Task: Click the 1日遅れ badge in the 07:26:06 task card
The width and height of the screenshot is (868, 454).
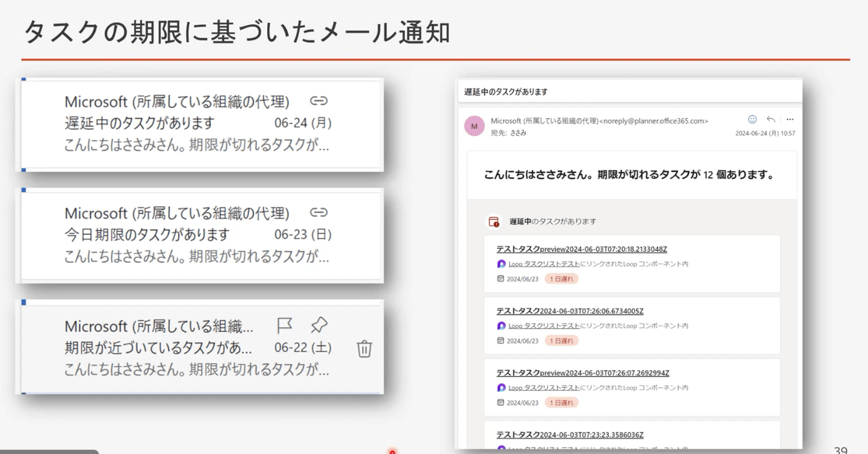Action: click(x=562, y=340)
